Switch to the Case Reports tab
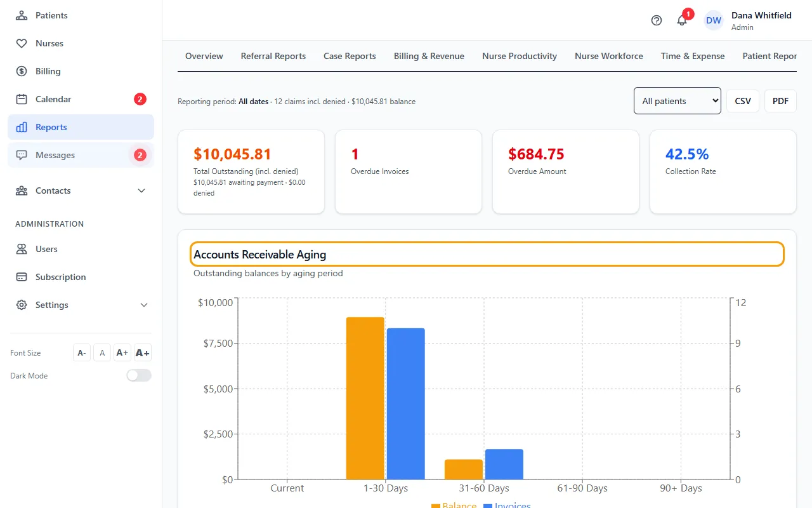The width and height of the screenshot is (812, 508). tap(350, 56)
